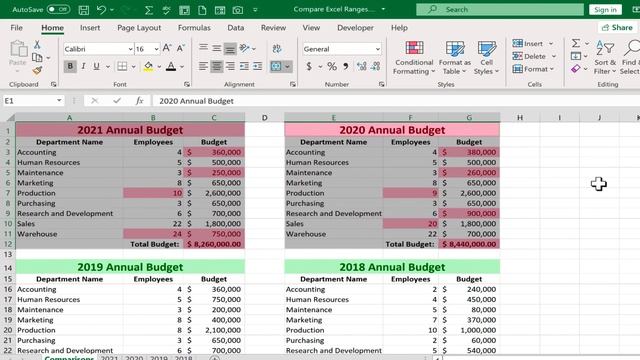Click the Total Budget $ 8,440,000.00 cell
This screenshot has width=640, height=360.
point(469,244)
